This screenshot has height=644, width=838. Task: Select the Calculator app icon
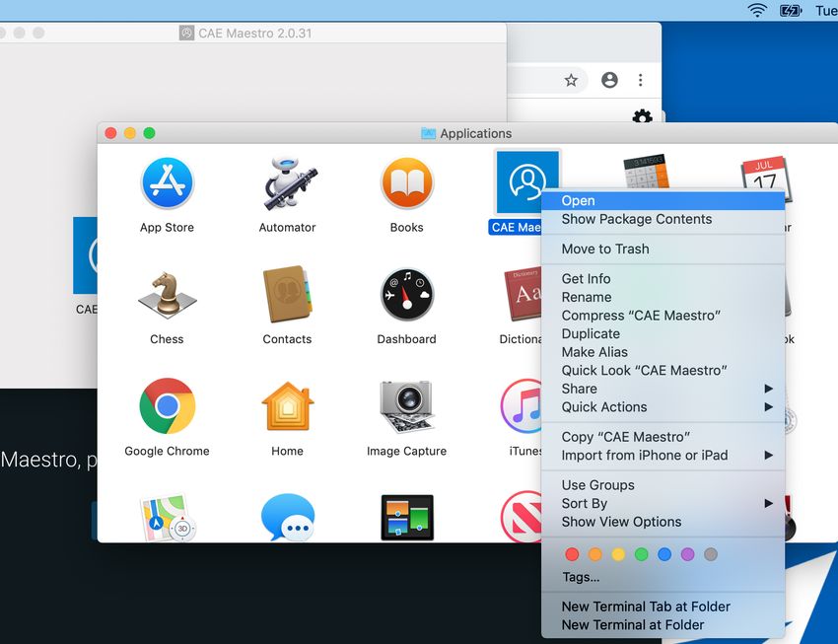coord(646,172)
